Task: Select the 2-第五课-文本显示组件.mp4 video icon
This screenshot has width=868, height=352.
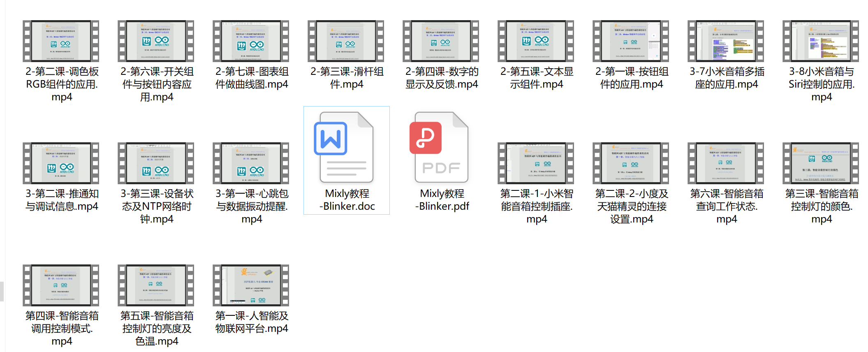Action: pyautogui.click(x=536, y=41)
